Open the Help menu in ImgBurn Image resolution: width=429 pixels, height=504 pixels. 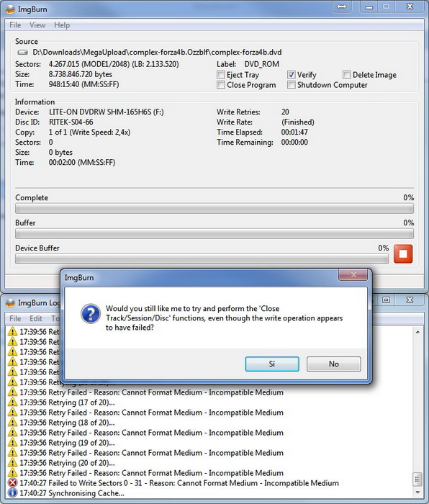click(x=62, y=25)
